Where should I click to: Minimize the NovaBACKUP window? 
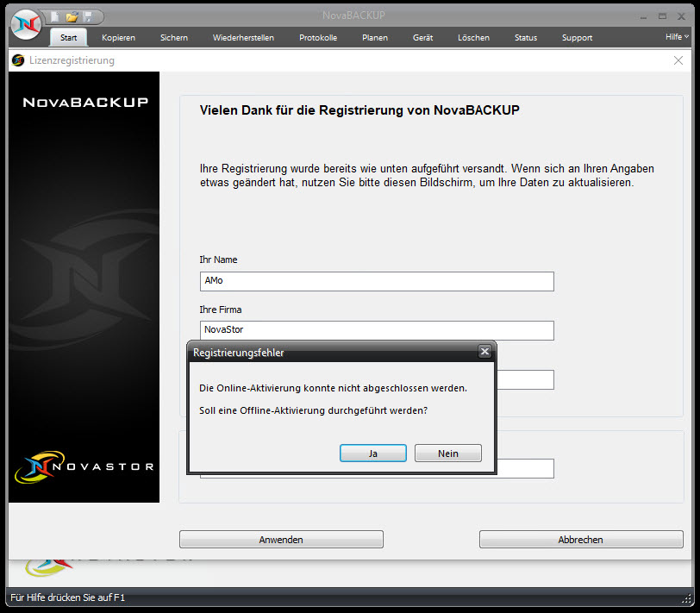pyautogui.click(x=643, y=17)
